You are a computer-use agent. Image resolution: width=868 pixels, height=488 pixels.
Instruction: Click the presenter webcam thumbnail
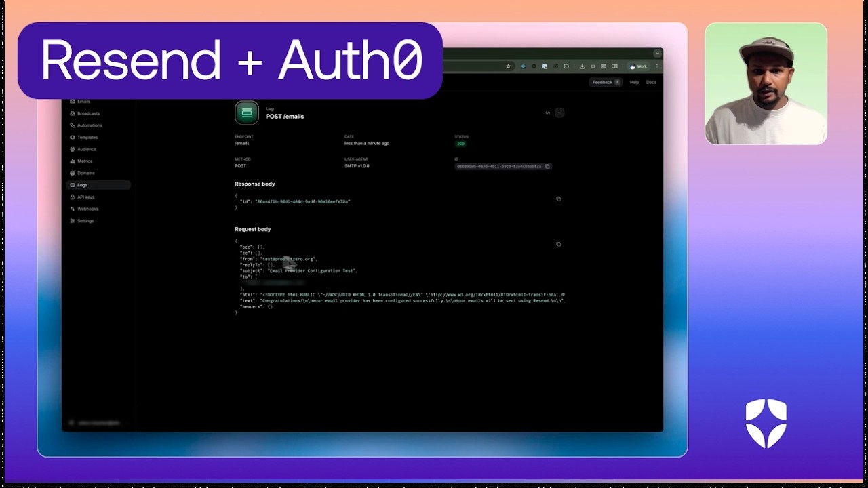click(766, 83)
